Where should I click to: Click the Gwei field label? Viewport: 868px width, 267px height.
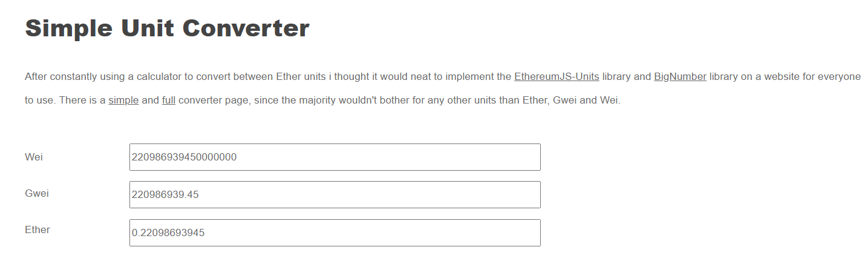(x=37, y=193)
